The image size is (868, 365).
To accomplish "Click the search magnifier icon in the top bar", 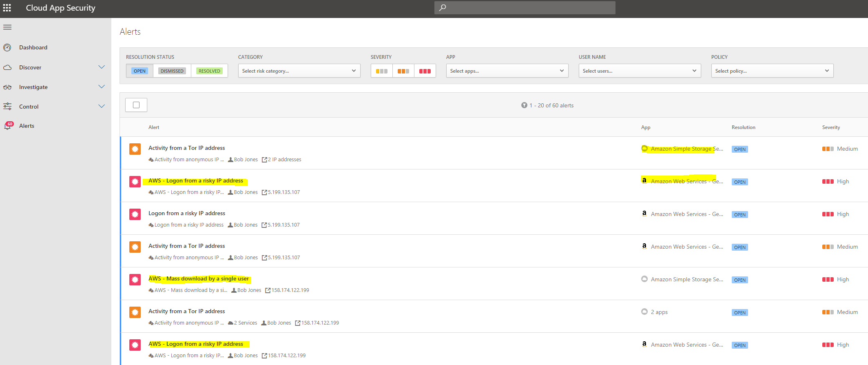I will click(443, 8).
